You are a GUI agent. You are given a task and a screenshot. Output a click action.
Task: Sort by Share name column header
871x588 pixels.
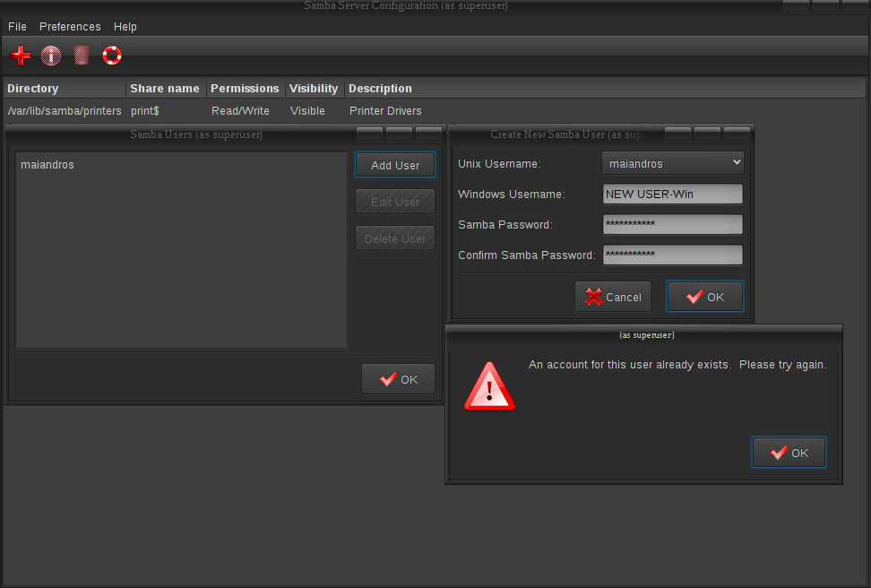165,89
